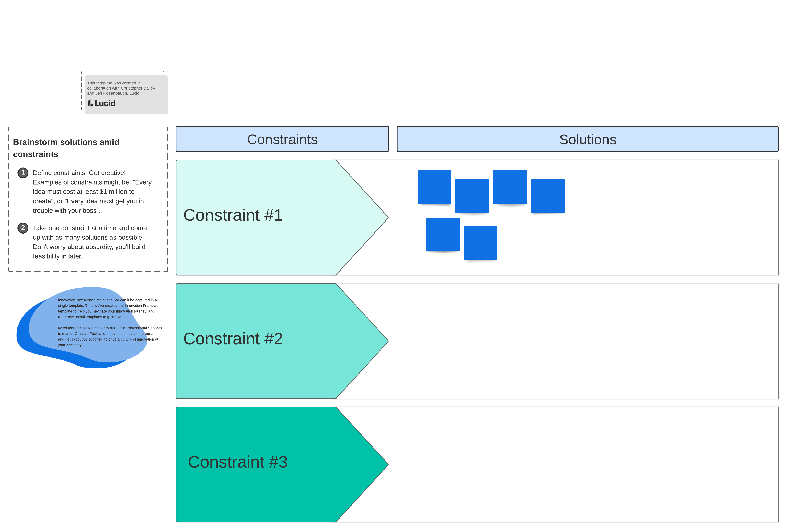The image size is (788, 532).
Task: Click the 'Innovation isn't a one-time event' paragraph
Action: click(109, 308)
